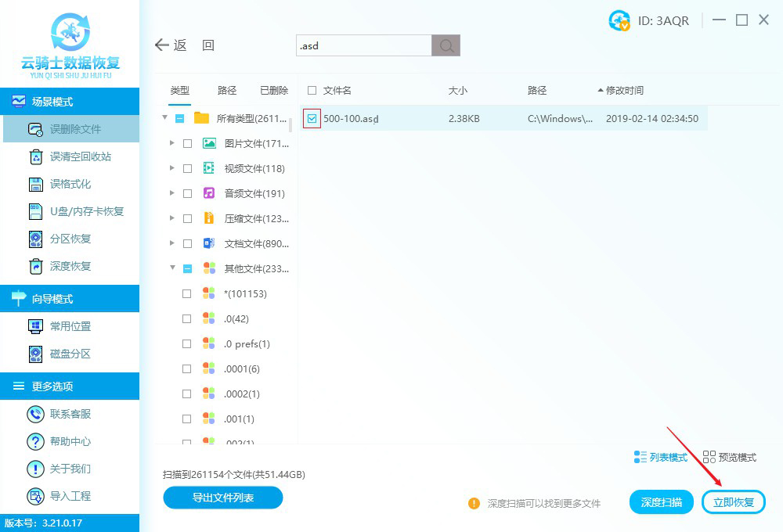Uncheck the 500-100.asd file checkbox
The height and width of the screenshot is (532, 783).
(312, 118)
